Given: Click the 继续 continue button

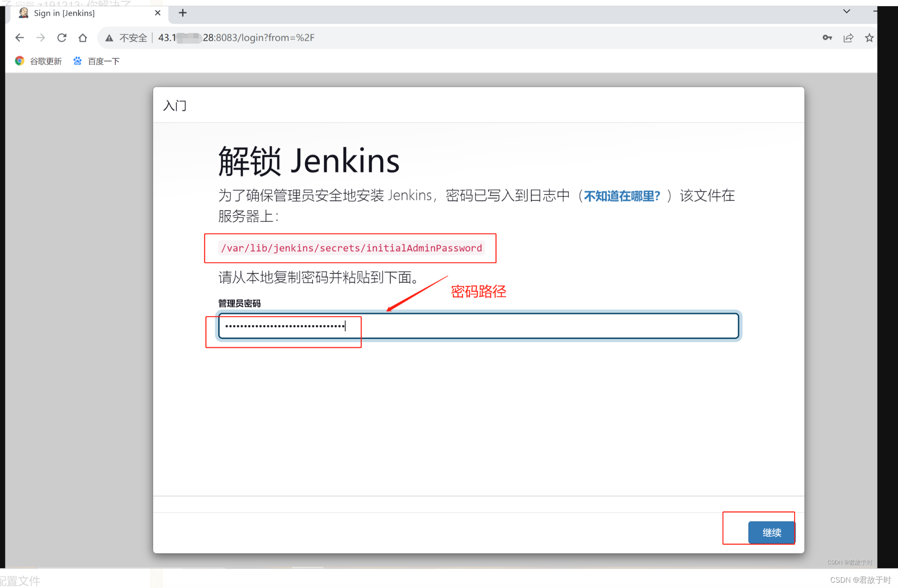Looking at the screenshot, I should [x=771, y=532].
